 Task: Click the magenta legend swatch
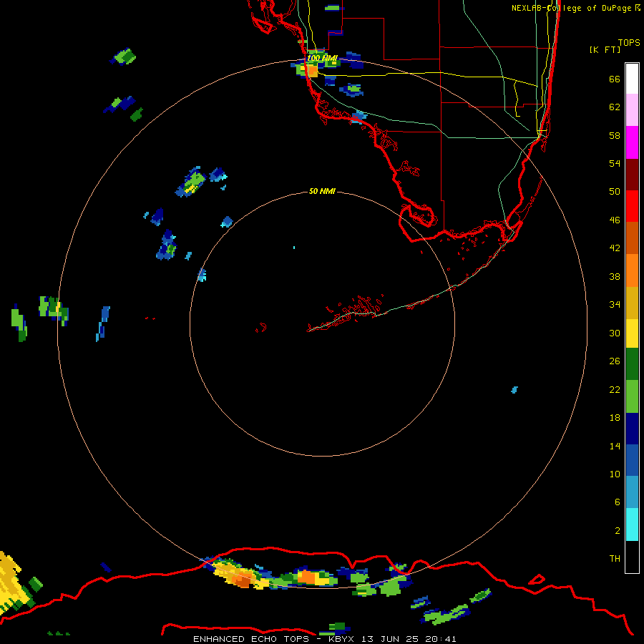[x=632, y=142]
